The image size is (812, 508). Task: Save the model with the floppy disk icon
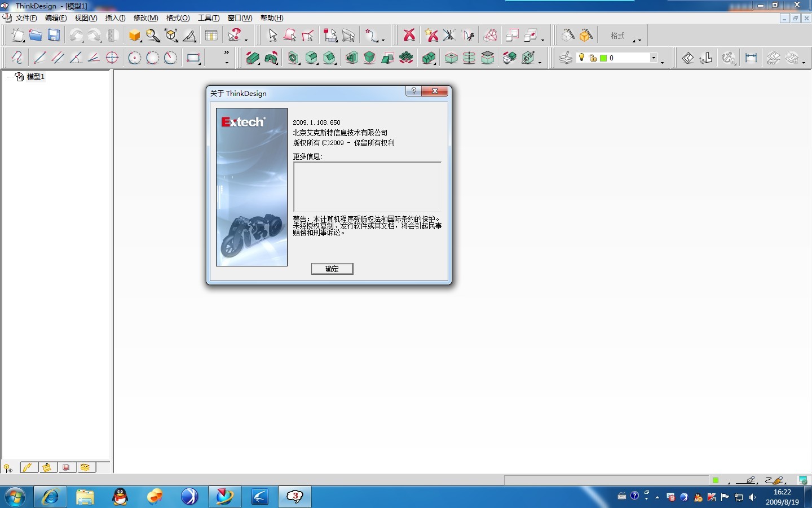(54, 36)
